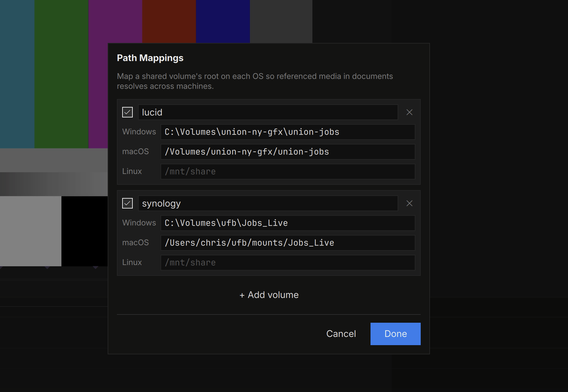
Task: Edit the lucid volume name field
Action: 268,112
